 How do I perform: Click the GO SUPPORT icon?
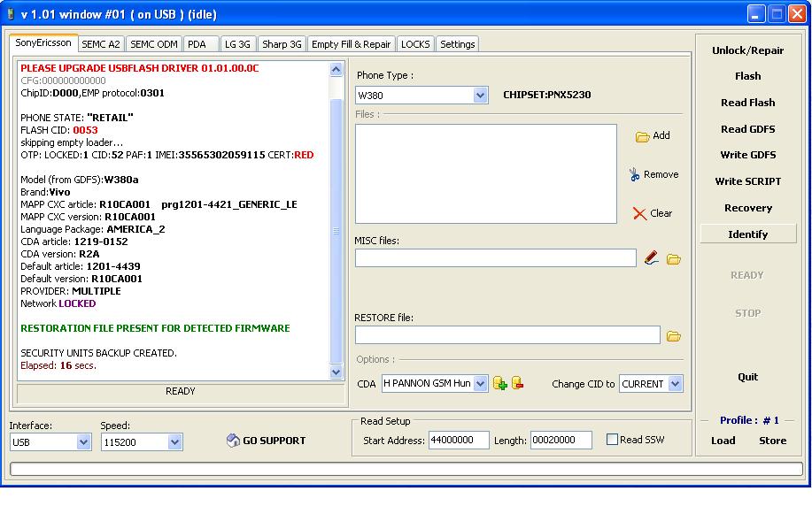[233, 441]
